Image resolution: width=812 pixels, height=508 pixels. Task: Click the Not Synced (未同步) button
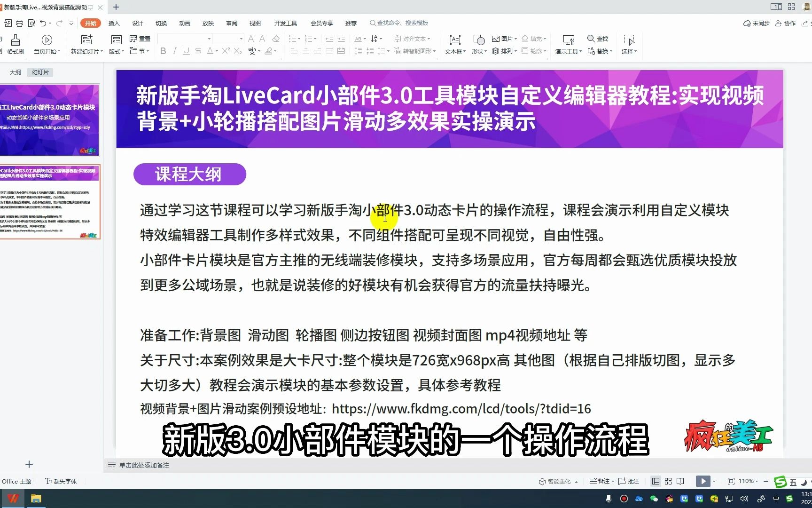(757, 23)
